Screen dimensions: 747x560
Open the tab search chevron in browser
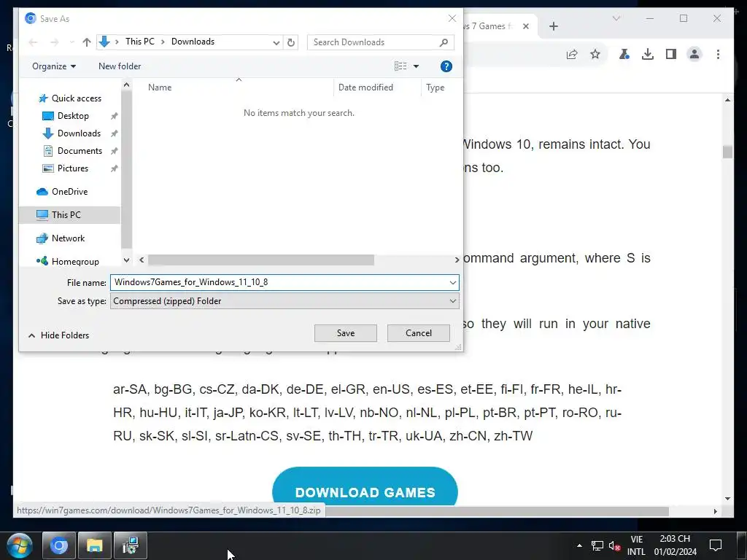click(x=616, y=18)
